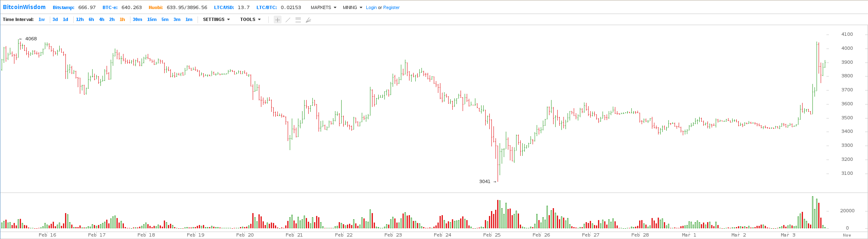Select the horizontal lines drawing tool
Screen dimensions: 868x239
point(298,20)
